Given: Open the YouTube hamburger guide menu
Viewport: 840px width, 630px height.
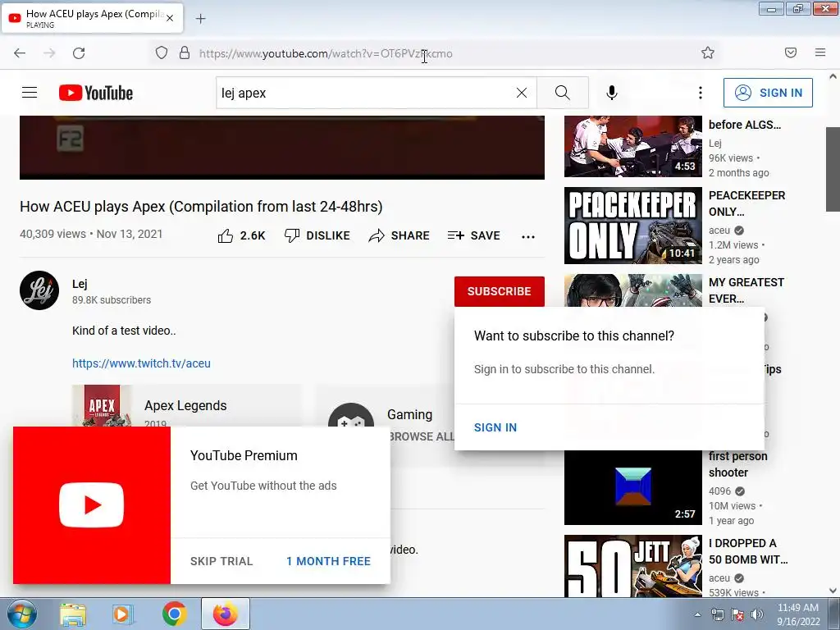Looking at the screenshot, I should pyautogui.click(x=30, y=93).
